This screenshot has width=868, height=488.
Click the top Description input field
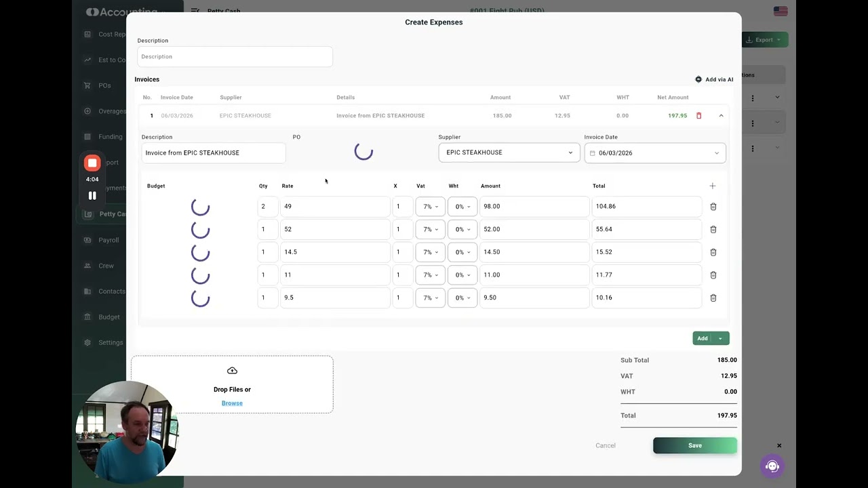click(235, 57)
